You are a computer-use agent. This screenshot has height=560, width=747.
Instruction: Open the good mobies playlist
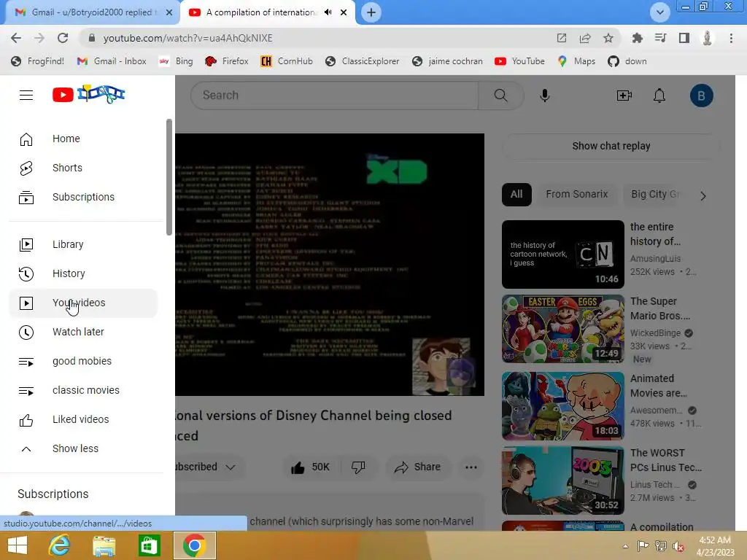coord(83,361)
